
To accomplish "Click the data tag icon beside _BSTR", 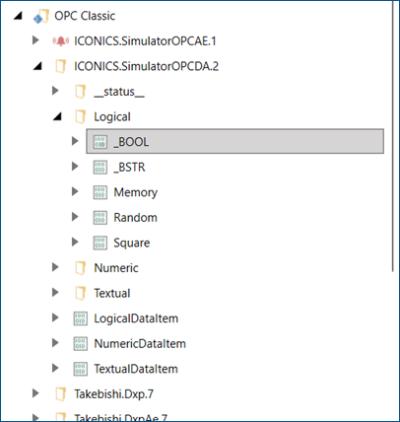I will (100, 167).
